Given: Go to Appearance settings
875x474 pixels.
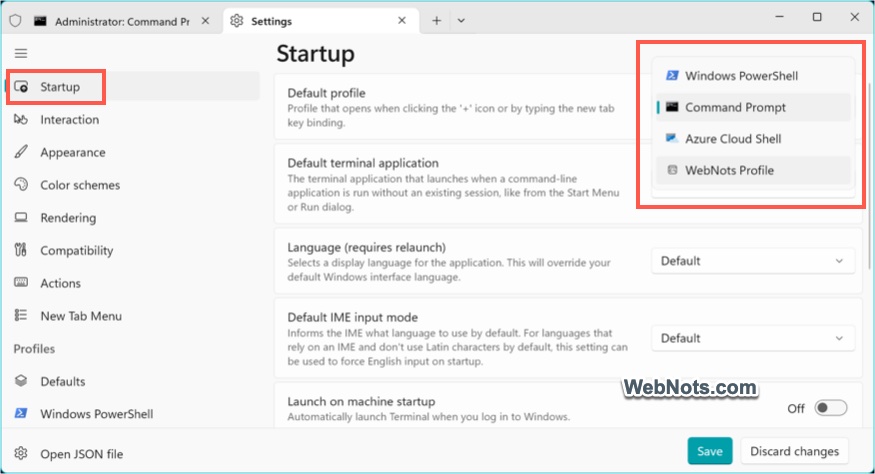Looking at the screenshot, I should (133, 152).
